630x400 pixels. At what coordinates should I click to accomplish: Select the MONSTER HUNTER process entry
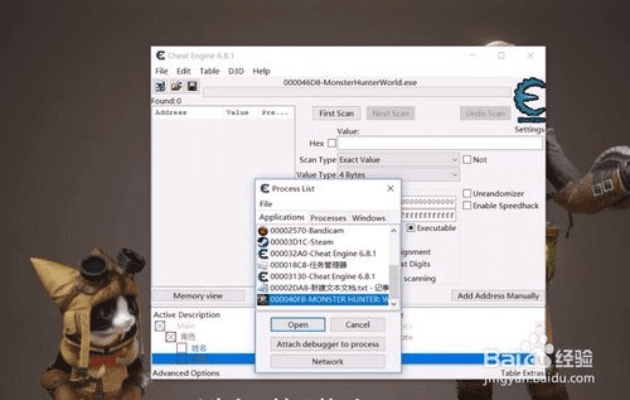(320, 299)
